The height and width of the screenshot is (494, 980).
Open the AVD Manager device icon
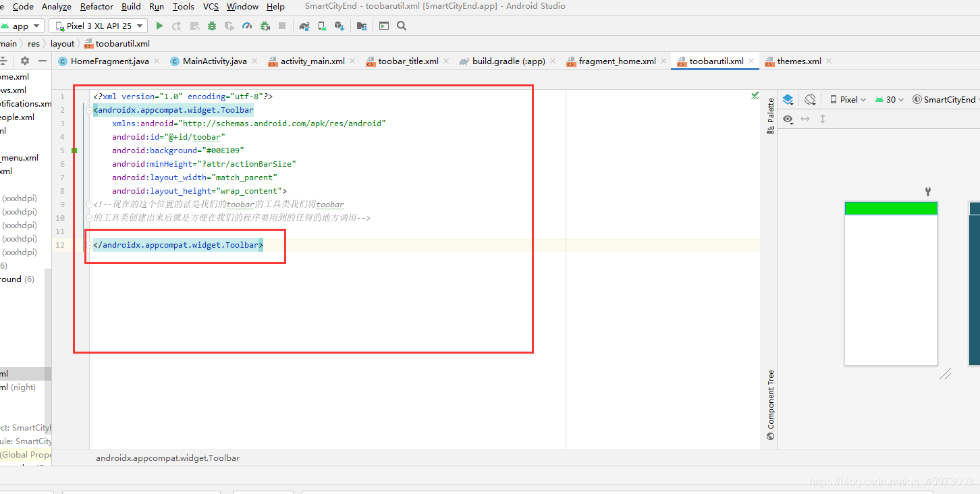[322, 26]
